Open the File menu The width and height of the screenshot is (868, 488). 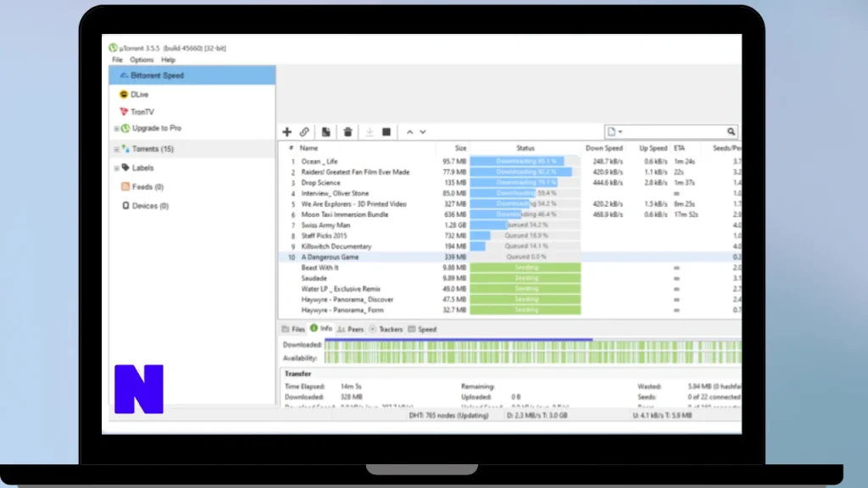click(x=117, y=60)
